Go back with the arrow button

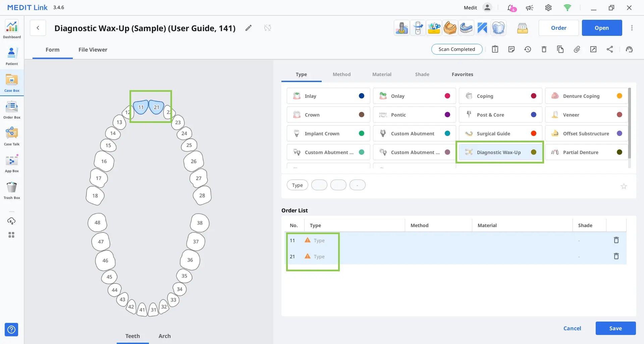tap(38, 28)
